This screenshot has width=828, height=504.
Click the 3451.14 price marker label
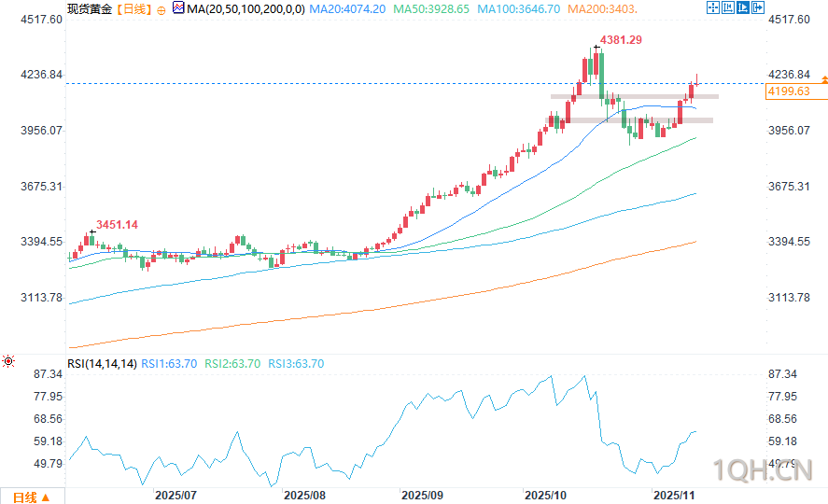(117, 225)
